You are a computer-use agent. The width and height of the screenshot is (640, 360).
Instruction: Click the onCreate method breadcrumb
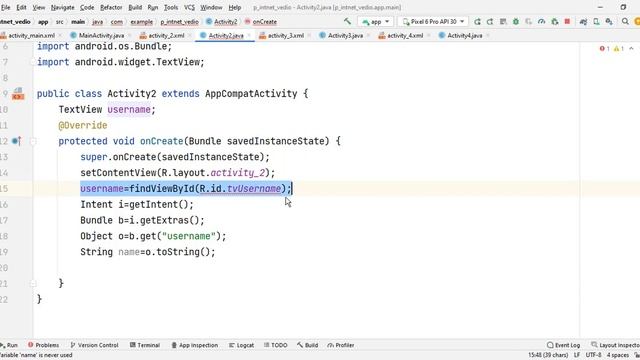click(x=261, y=22)
